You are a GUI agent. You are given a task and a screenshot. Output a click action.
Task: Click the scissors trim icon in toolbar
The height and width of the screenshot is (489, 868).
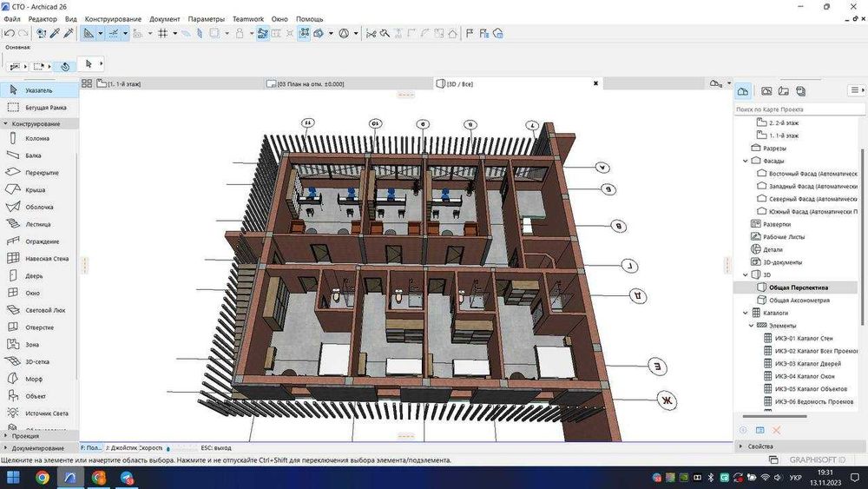371,33
